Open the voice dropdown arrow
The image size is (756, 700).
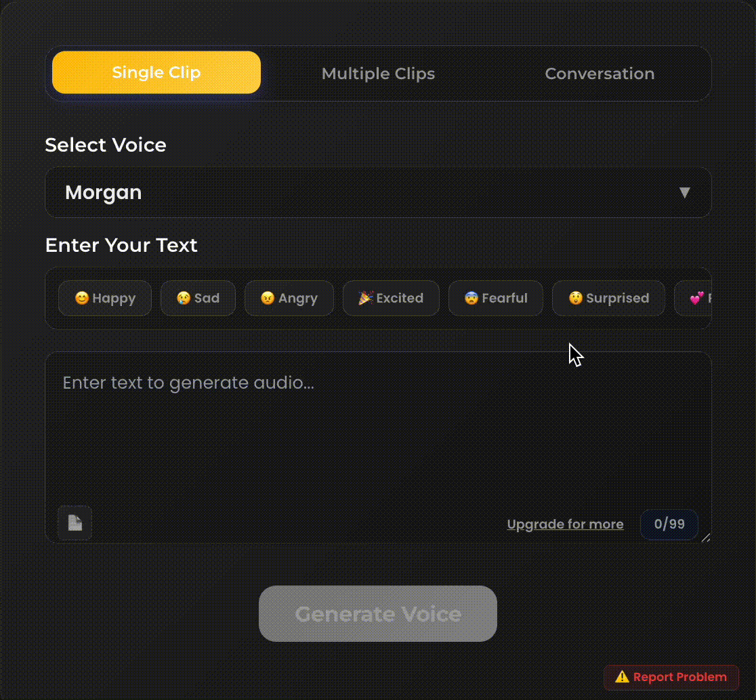point(684,192)
